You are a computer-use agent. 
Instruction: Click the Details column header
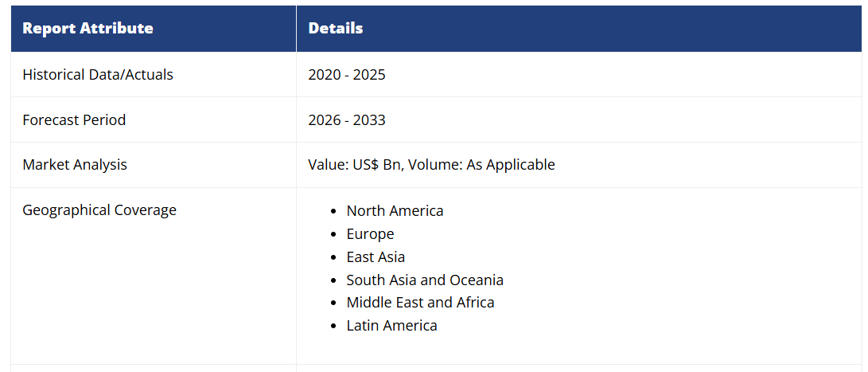(336, 29)
